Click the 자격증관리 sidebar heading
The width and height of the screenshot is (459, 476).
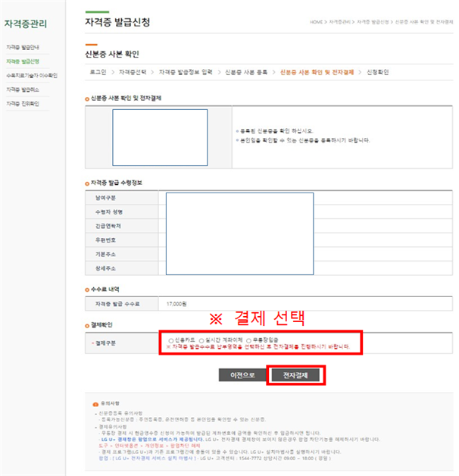tap(26, 23)
